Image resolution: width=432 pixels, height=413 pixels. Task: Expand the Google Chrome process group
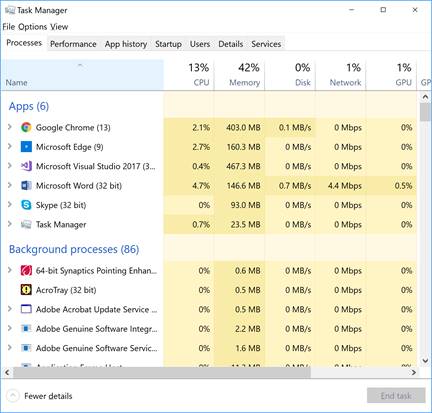[10, 127]
